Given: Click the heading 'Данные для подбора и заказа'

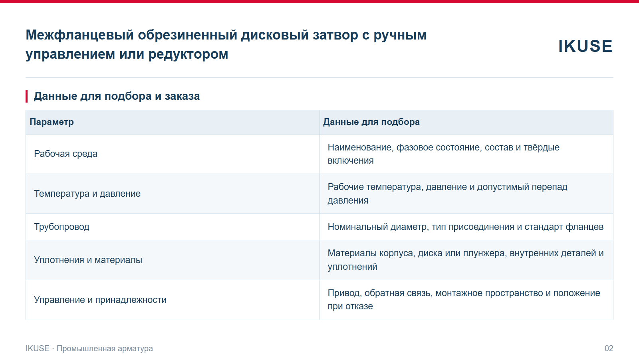Looking at the screenshot, I should [117, 96].
